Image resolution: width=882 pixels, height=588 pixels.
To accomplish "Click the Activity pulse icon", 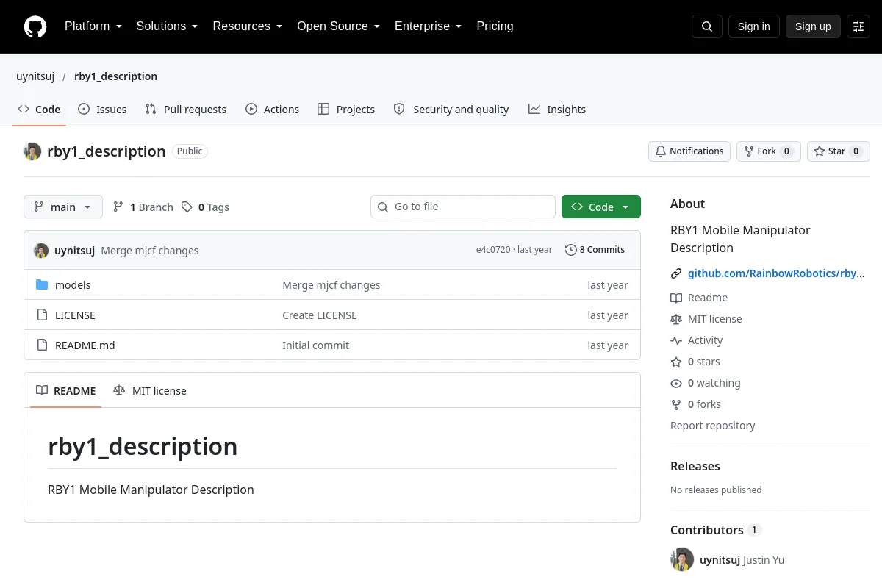I will [676, 340].
